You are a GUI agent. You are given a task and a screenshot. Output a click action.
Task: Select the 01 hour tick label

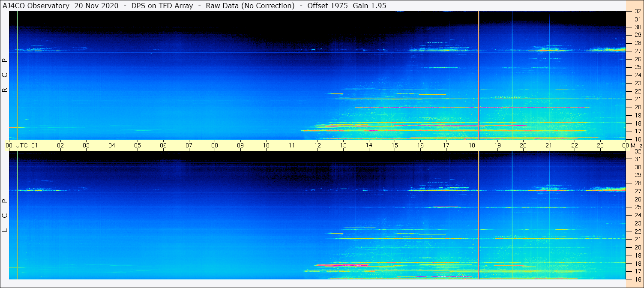35,145
